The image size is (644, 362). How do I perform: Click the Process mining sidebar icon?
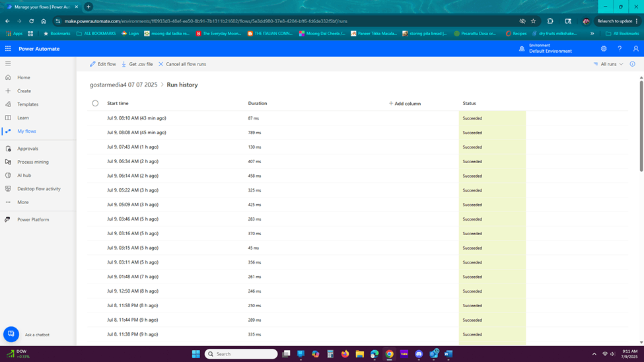[8, 162]
